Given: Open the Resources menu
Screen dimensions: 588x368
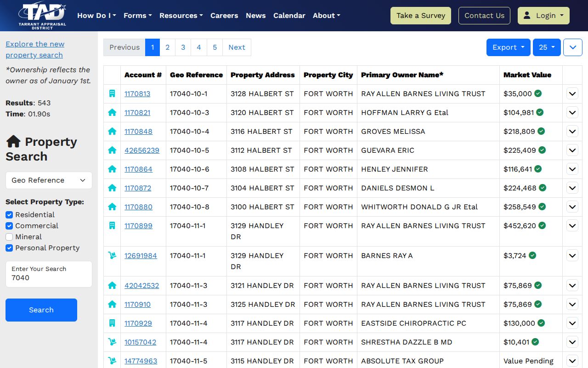Looking at the screenshot, I should [181, 16].
